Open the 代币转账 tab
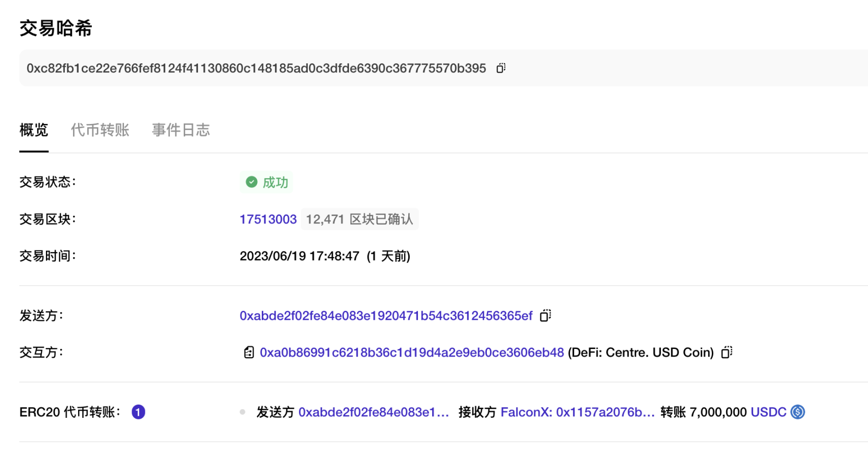This screenshot has height=450, width=868. (100, 130)
